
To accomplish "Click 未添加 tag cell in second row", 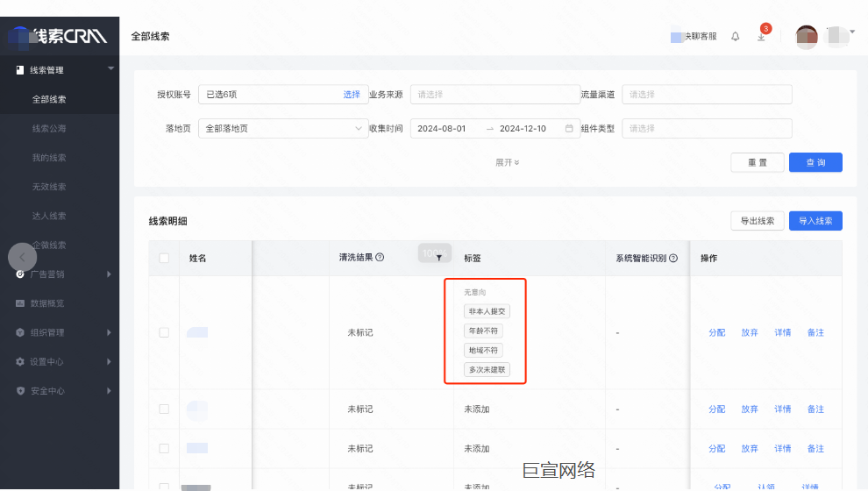I will coord(477,409).
